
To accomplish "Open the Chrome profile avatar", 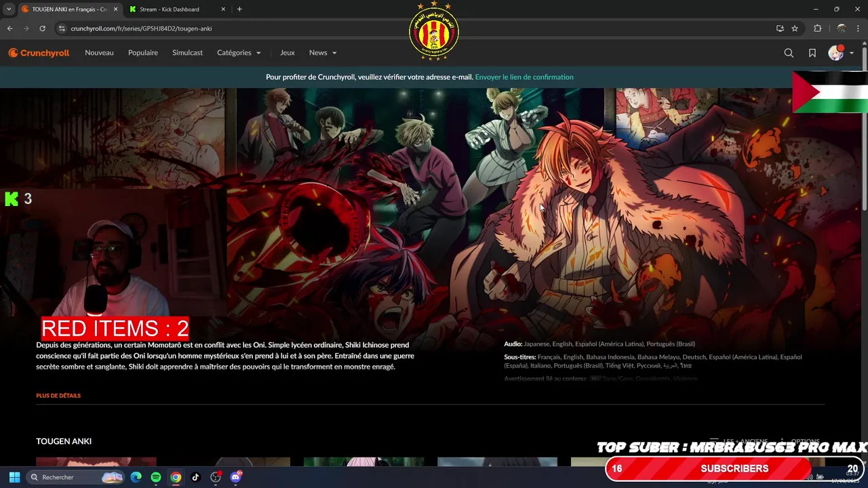I will 841,28.
